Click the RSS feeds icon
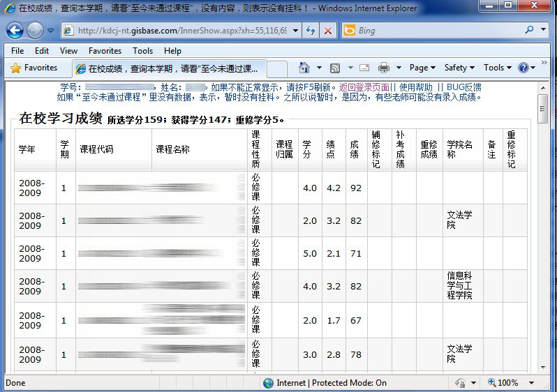Screen dimensions: 557x392 (x=335, y=68)
